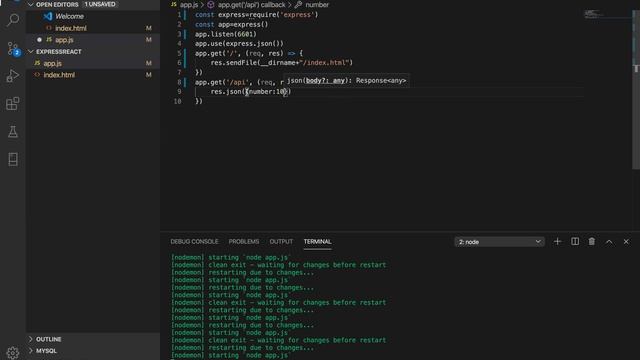The image size is (640, 360).
Task: Close the terminal panel
Action: [626, 242]
